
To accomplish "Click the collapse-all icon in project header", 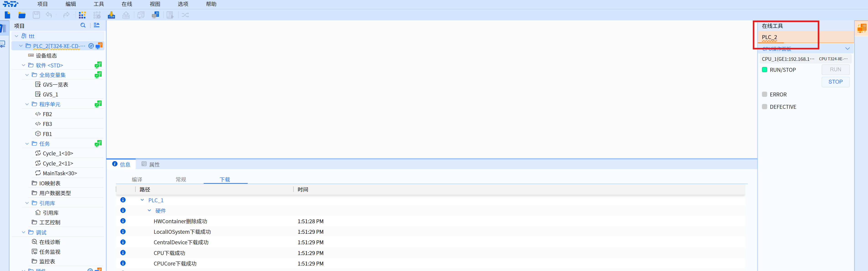I will 97,25.
